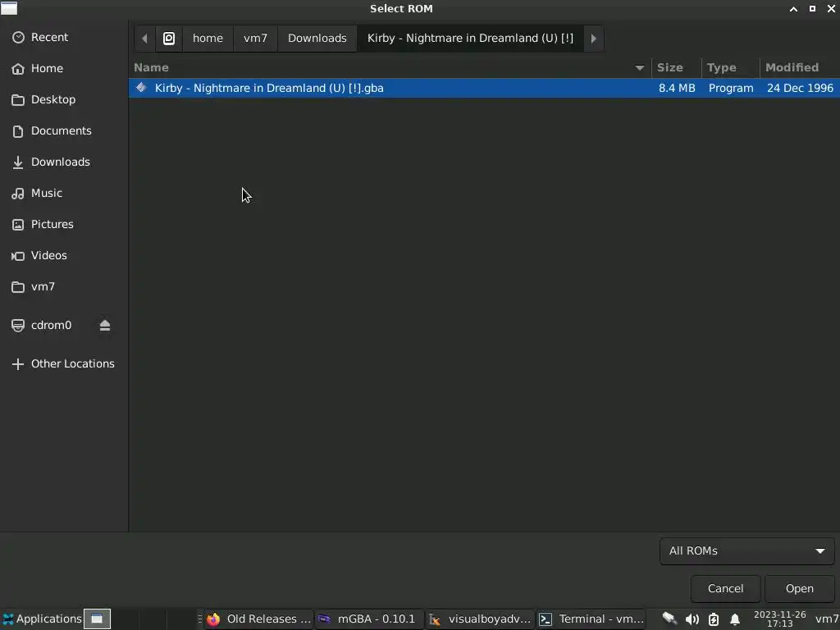Viewport: 840px width, 630px height.
Task: Open the Videos folder in sidebar
Action: pos(64,256)
